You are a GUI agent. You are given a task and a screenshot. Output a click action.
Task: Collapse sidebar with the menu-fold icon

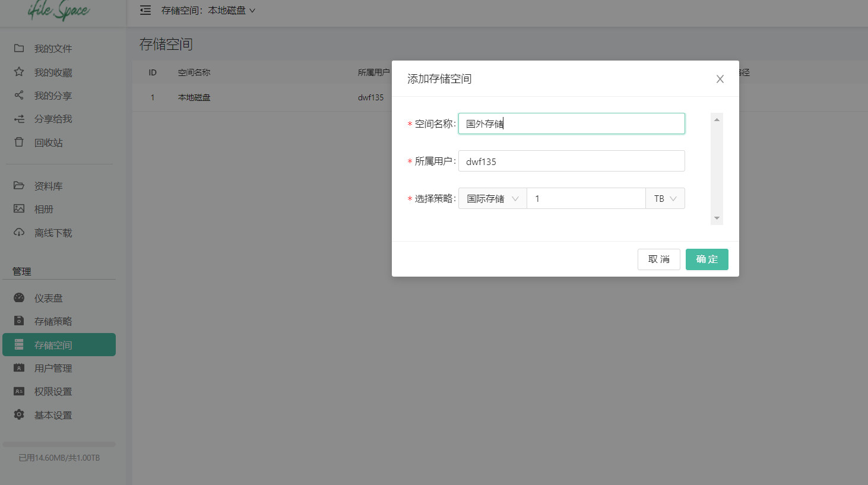[145, 10]
